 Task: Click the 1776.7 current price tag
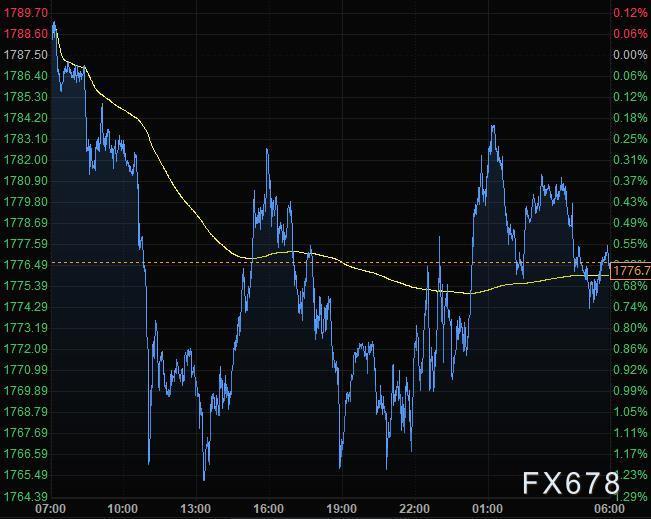pyautogui.click(x=630, y=271)
